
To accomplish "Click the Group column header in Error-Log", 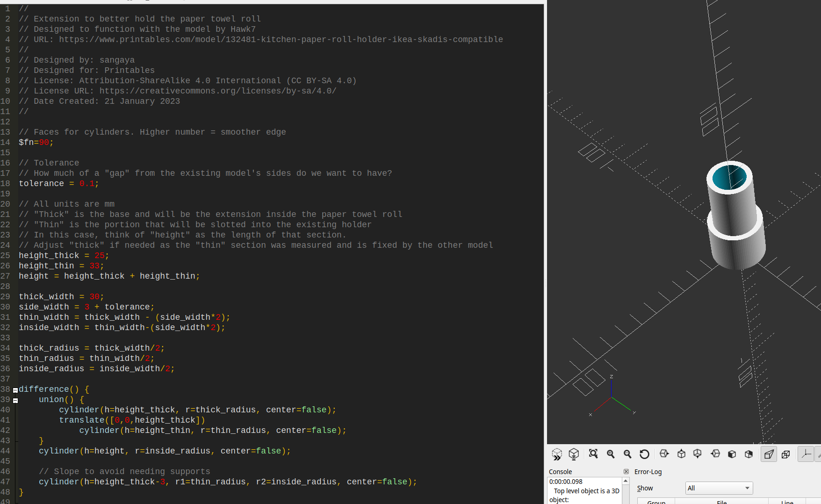I will pos(656,502).
